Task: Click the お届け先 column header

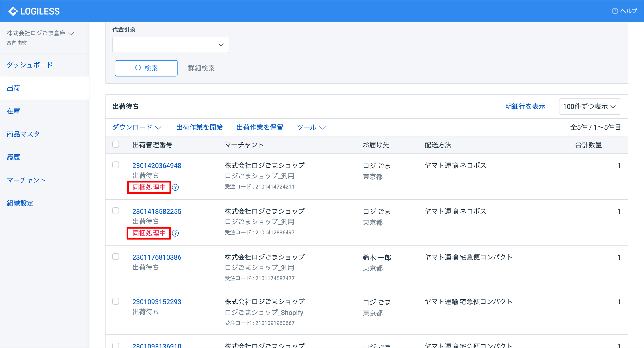Action: pos(376,145)
